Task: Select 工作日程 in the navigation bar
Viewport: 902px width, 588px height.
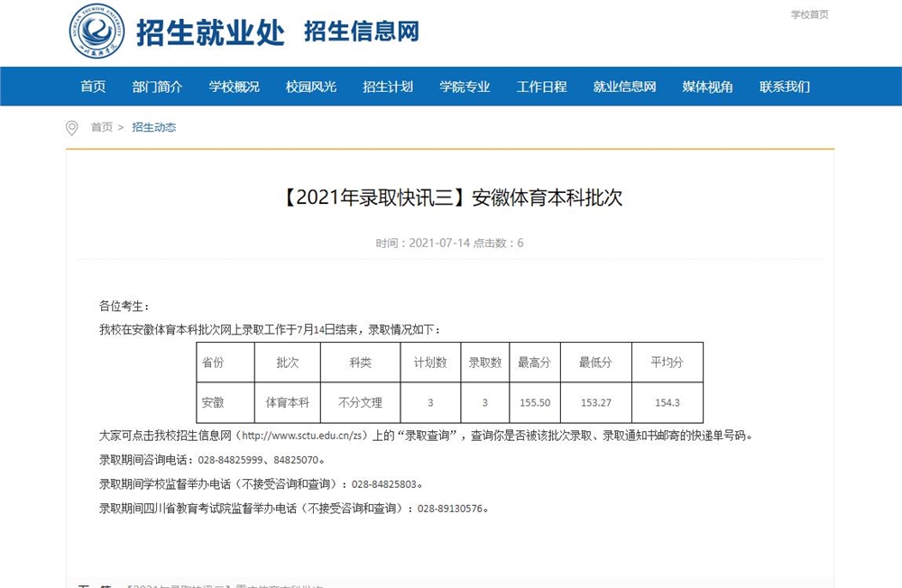Action: click(542, 87)
